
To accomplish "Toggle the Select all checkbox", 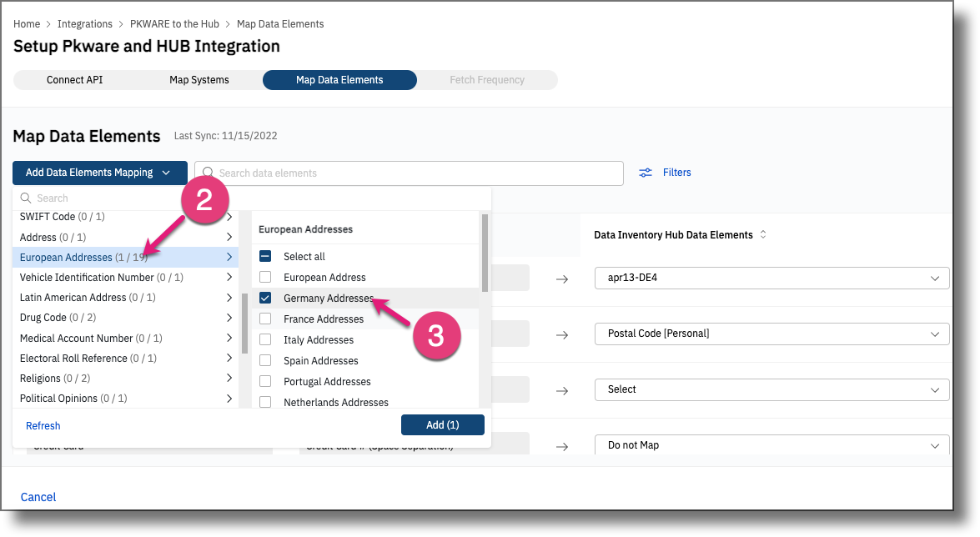I will (264, 256).
